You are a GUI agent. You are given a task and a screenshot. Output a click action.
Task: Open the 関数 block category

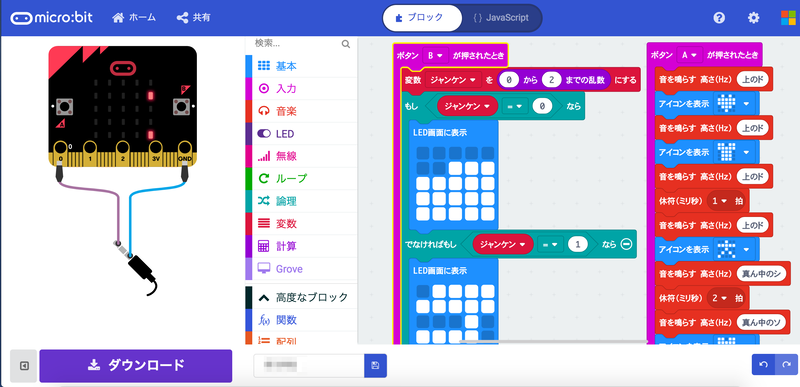coord(301,320)
